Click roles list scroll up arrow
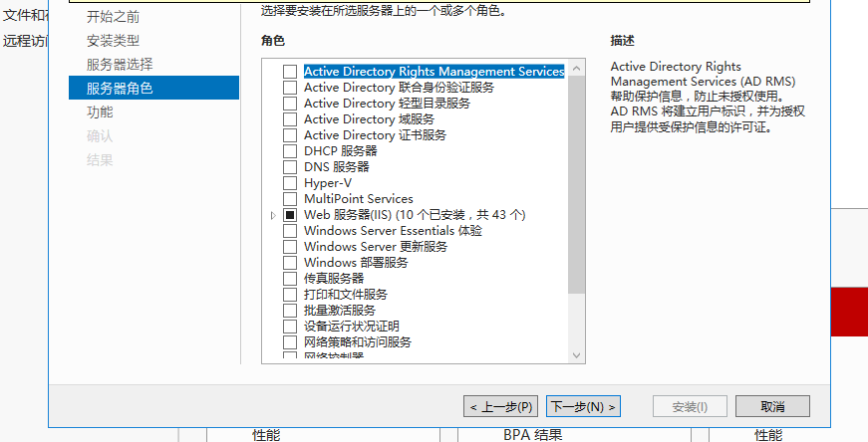Viewport: 868px width, 442px height. [576, 68]
